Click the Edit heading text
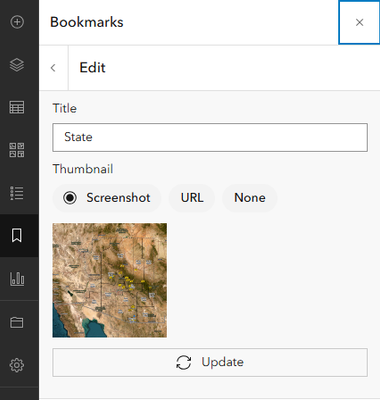This screenshot has height=400, width=380. (92, 68)
